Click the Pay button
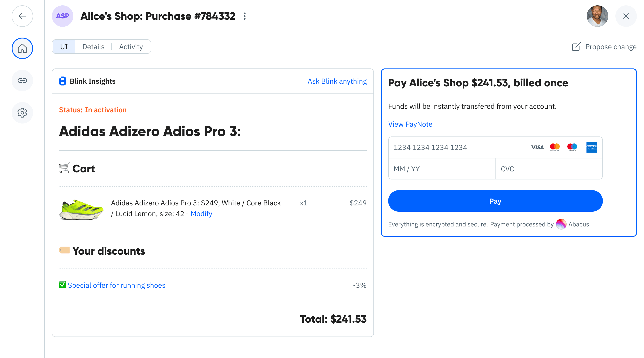Viewport: 644px width, 358px height. 495,201
